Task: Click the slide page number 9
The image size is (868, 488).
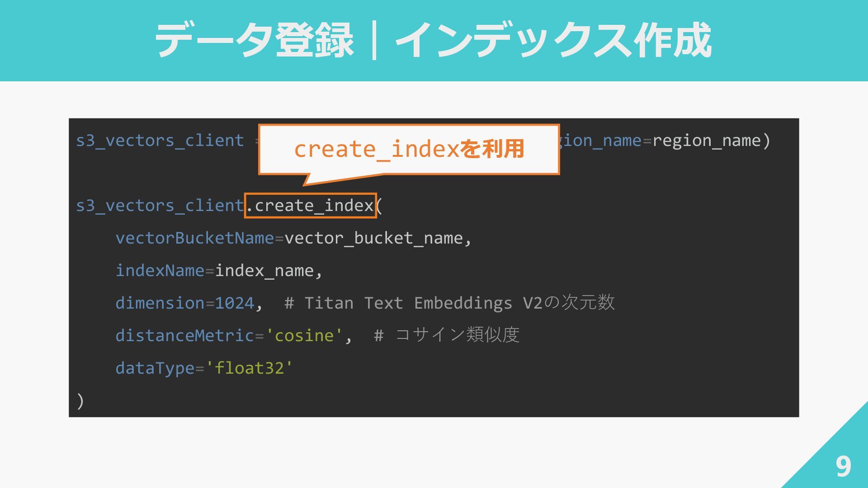Action: click(843, 466)
